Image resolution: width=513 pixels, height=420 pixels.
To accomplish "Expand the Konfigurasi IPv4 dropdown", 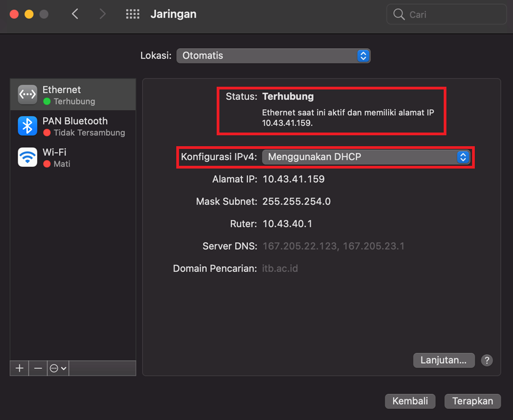I will [x=366, y=157].
